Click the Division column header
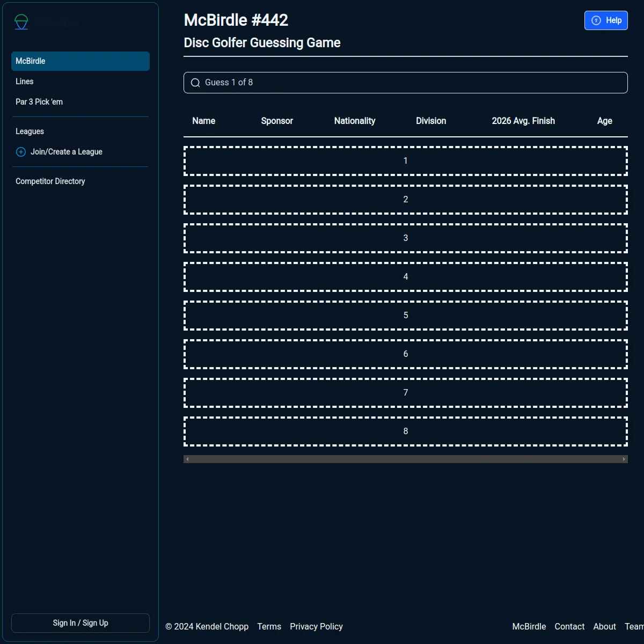 431,121
